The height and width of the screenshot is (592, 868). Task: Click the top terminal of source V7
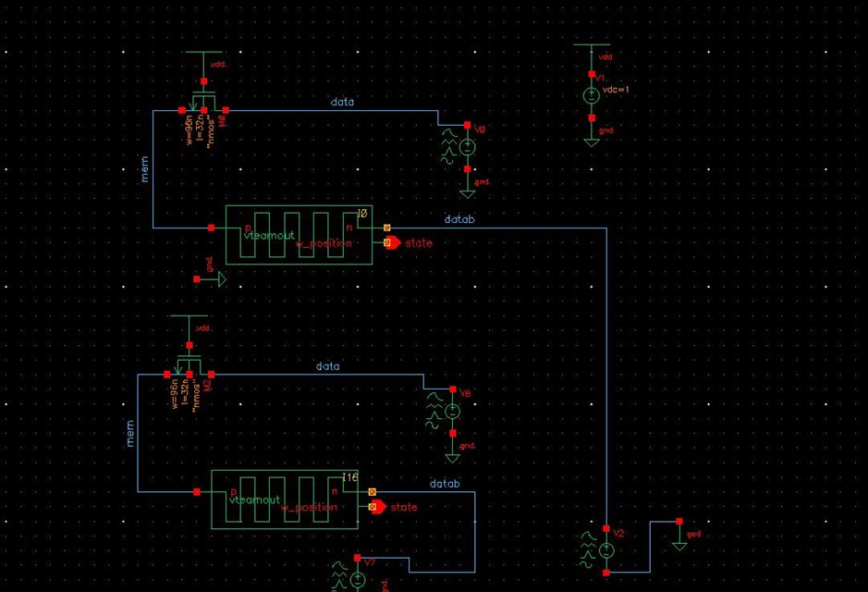click(x=358, y=558)
